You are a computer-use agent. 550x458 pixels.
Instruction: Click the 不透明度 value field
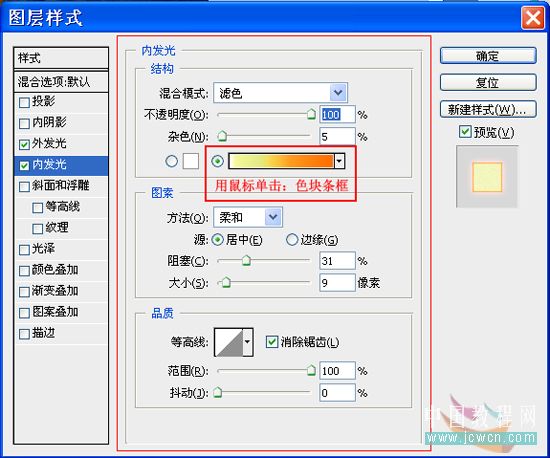(337, 115)
